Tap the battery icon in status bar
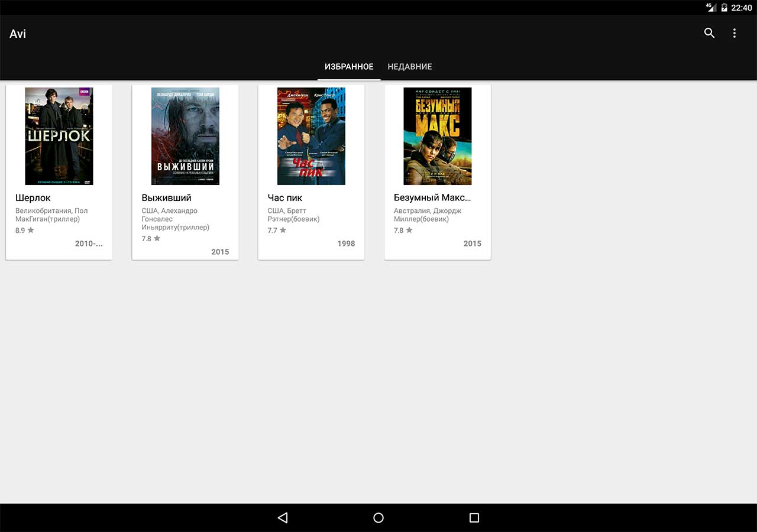757x532 pixels. (x=724, y=8)
